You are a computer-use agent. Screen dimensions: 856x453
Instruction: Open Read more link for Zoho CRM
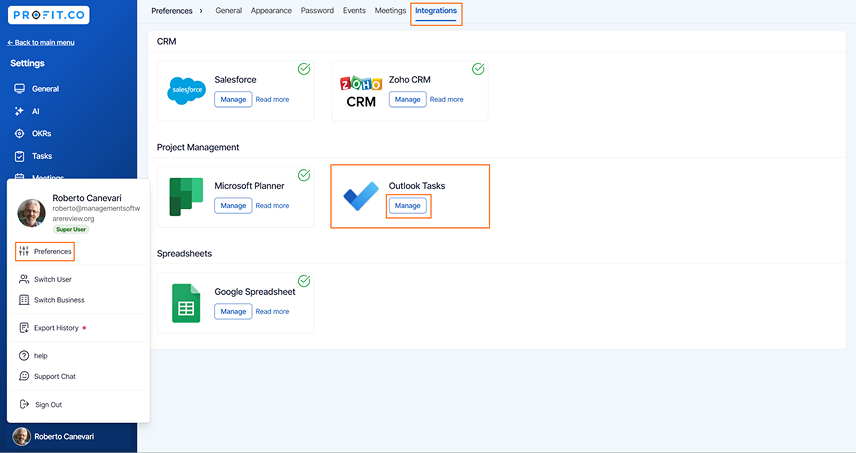(447, 99)
